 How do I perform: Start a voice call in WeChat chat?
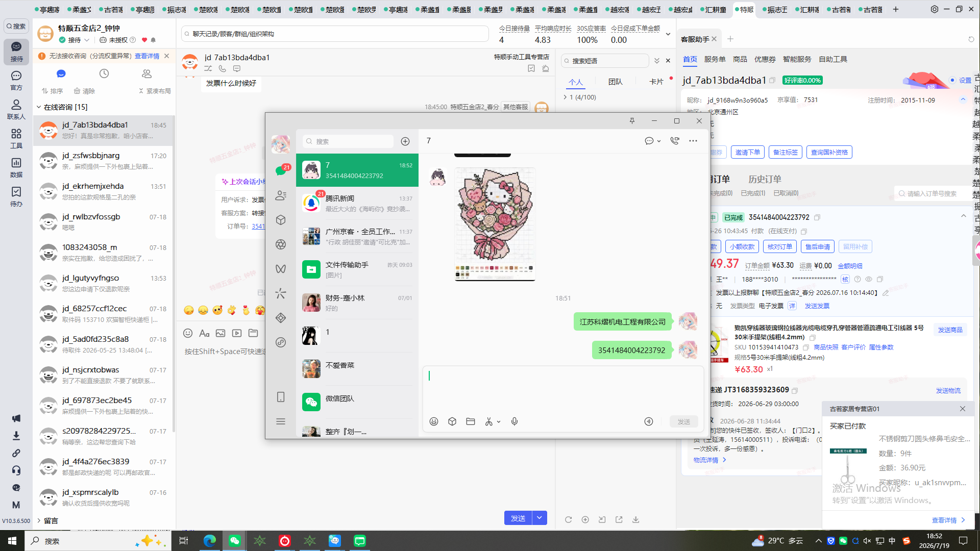tap(675, 141)
